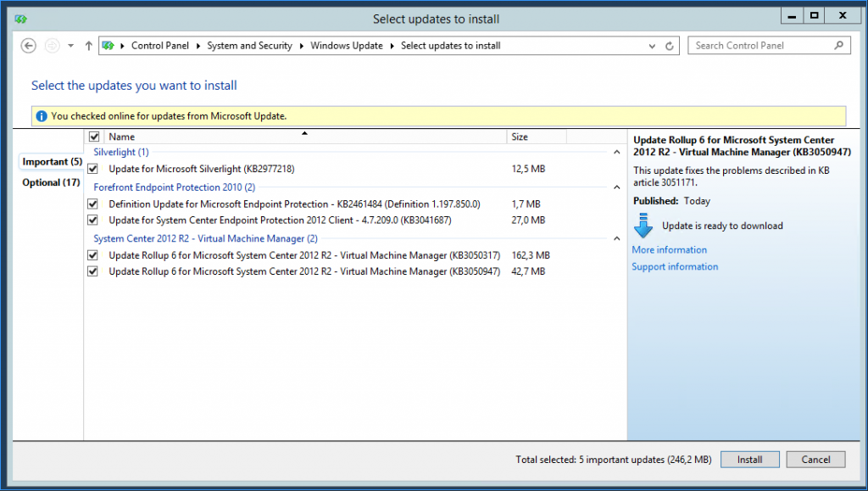Sort by the Name column header
Screen dimensions: 868x491
[303, 137]
